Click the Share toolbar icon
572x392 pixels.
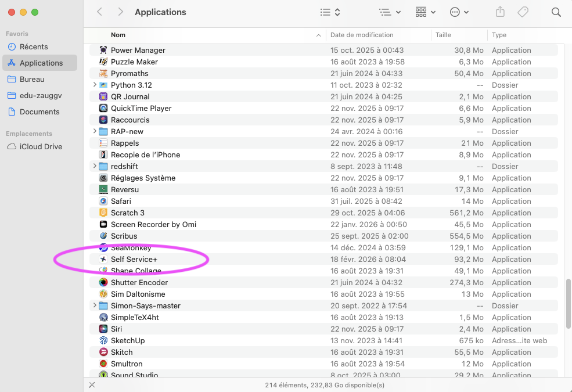coord(500,12)
